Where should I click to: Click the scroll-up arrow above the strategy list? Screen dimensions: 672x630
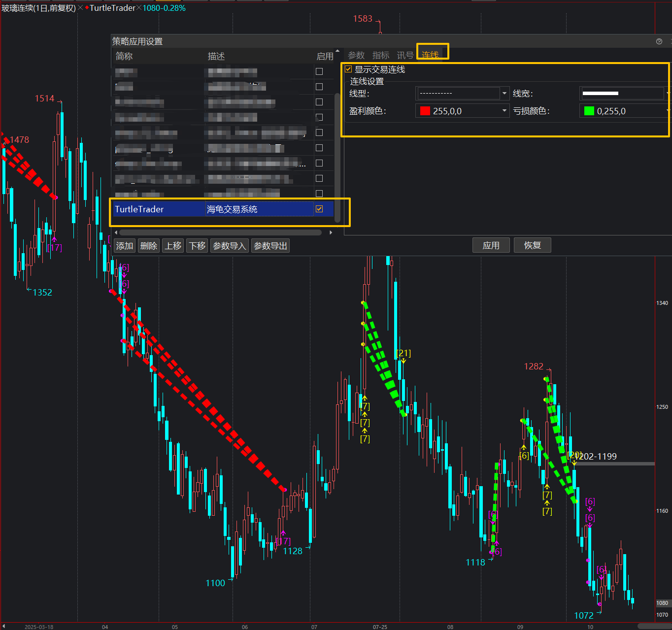[337, 51]
